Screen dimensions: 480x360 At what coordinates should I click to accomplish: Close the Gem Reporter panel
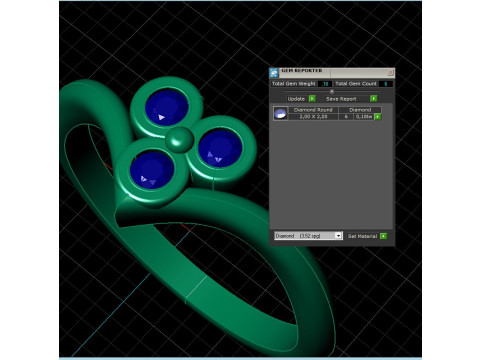coord(390,72)
